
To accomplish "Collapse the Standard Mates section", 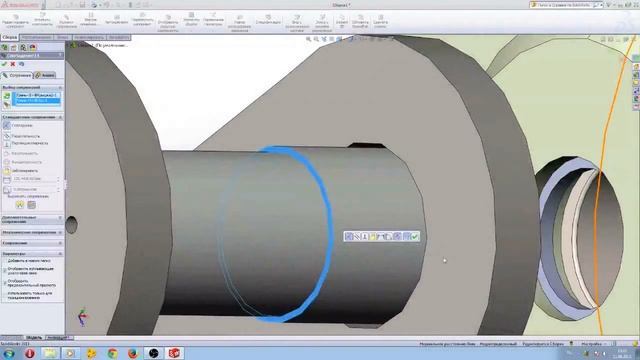I will 60,117.
